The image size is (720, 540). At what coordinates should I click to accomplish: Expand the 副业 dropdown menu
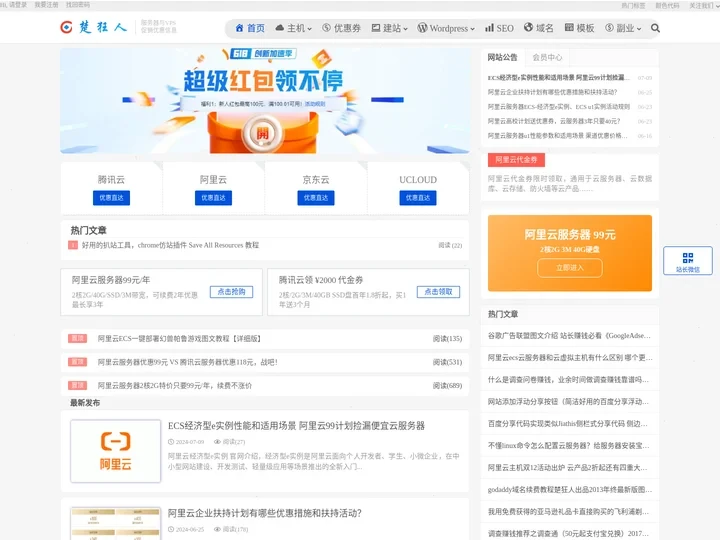623,28
